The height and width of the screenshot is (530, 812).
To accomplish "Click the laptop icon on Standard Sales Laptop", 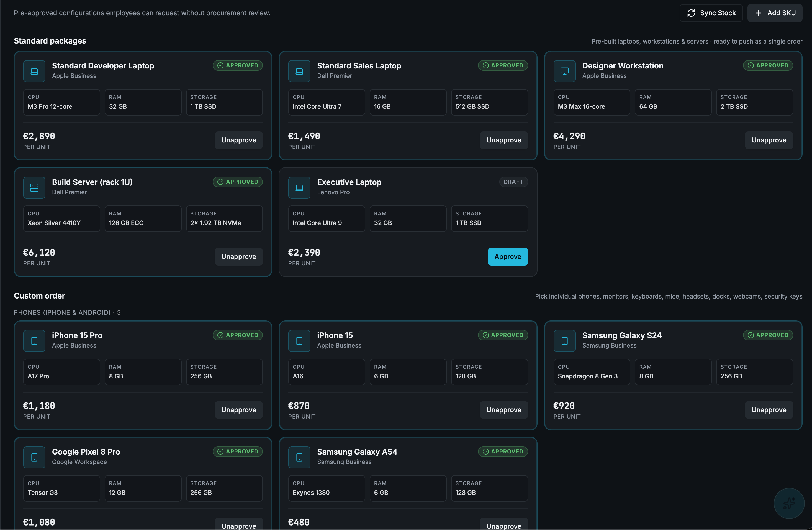I will (x=299, y=71).
